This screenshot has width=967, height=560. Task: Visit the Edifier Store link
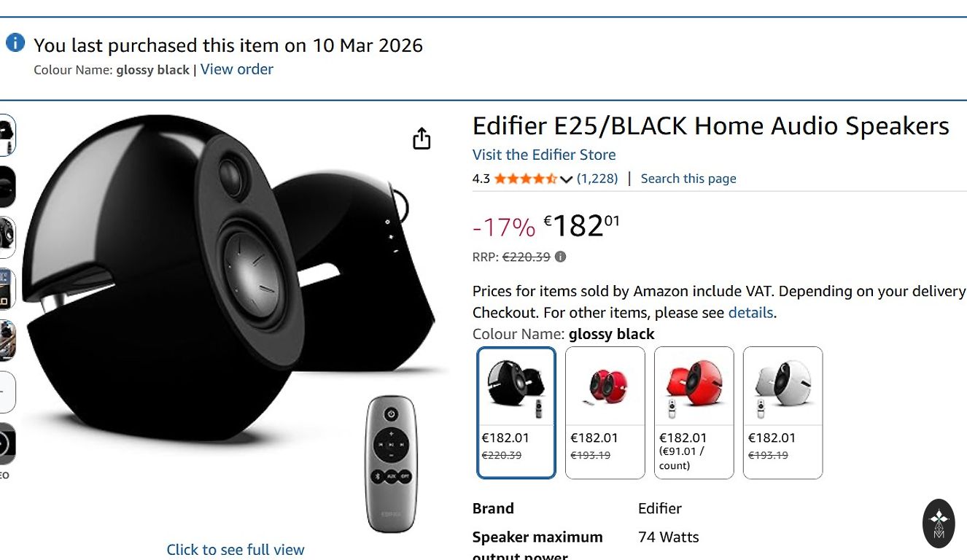pyautogui.click(x=544, y=155)
